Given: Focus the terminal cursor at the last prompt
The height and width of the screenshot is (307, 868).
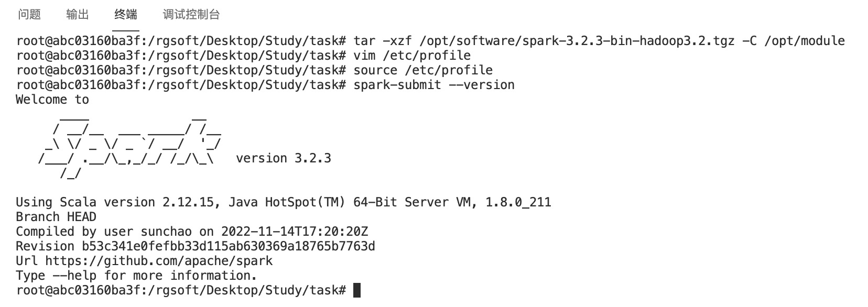Looking at the screenshot, I should (357, 290).
